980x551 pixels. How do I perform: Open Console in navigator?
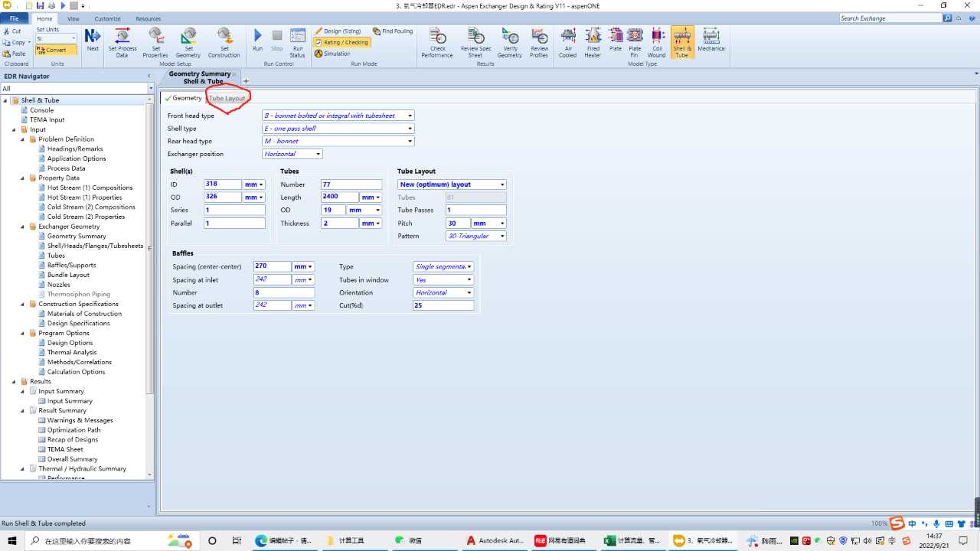pos(41,110)
